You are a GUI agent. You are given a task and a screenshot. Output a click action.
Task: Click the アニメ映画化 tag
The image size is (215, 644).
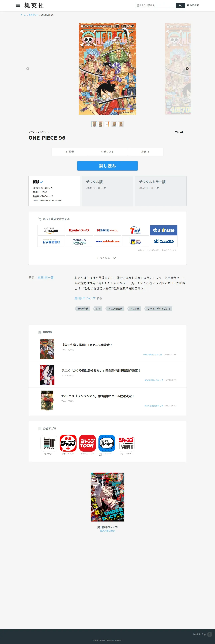point(115,309)
